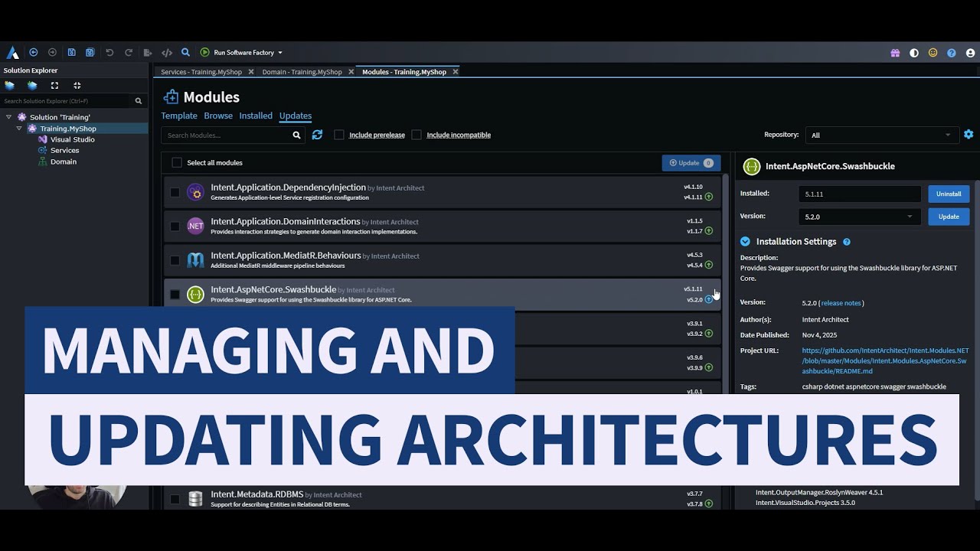Image resolution: width=980 pixels, height=551 pixels.
Task: Check the Intent.Metadata.RDBMS checkbox
Action: (175, 499)
